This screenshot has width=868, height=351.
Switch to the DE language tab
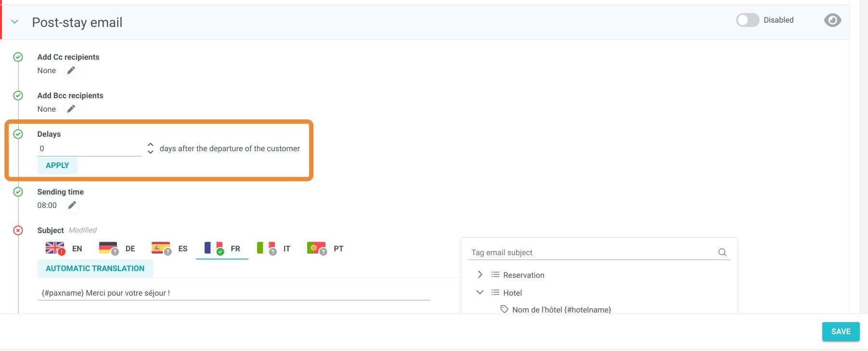(x=117, y=248)
